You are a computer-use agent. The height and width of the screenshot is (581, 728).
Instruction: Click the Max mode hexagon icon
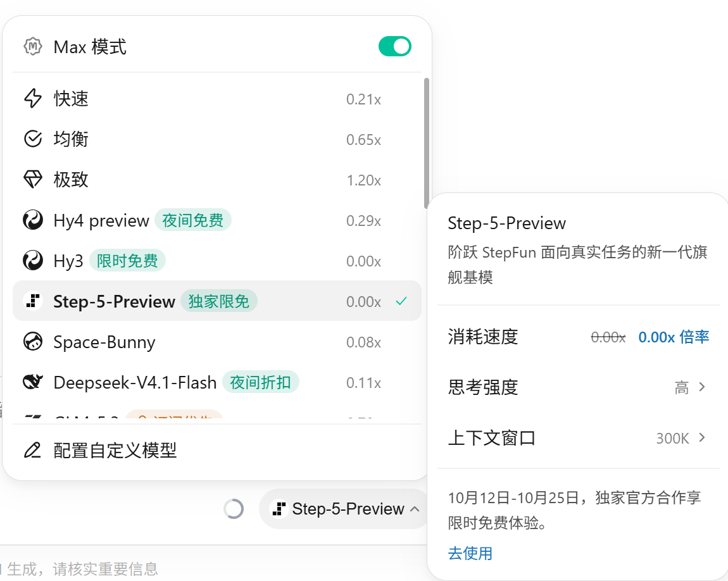click(33, 47)
